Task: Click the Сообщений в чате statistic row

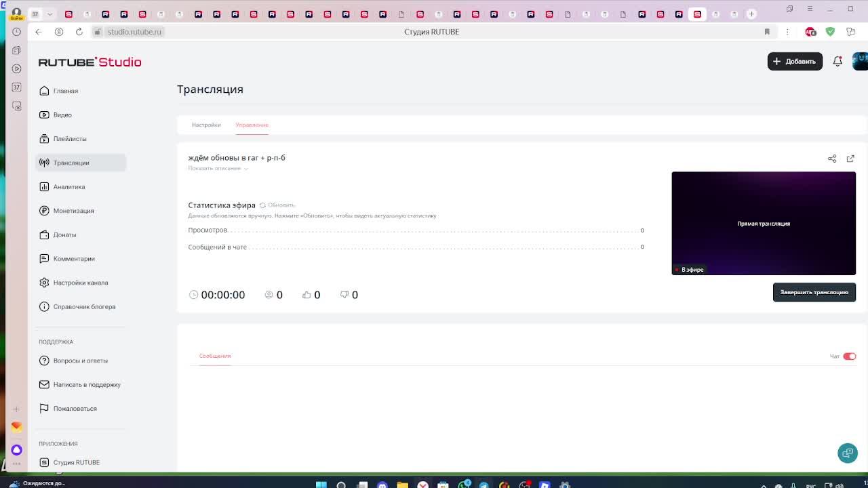Action: click(416, 247)
